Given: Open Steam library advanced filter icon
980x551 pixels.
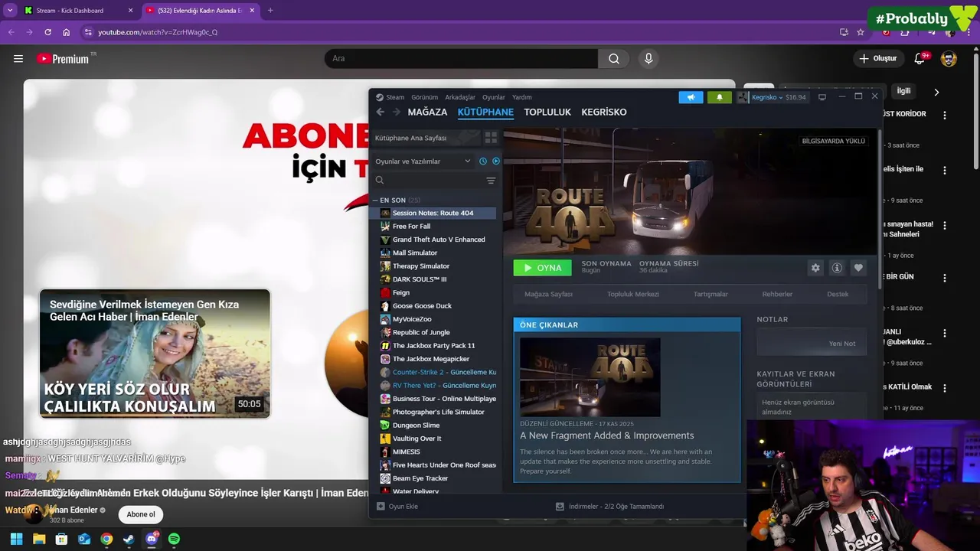Looking at the screenshot, I should (491, 181).
